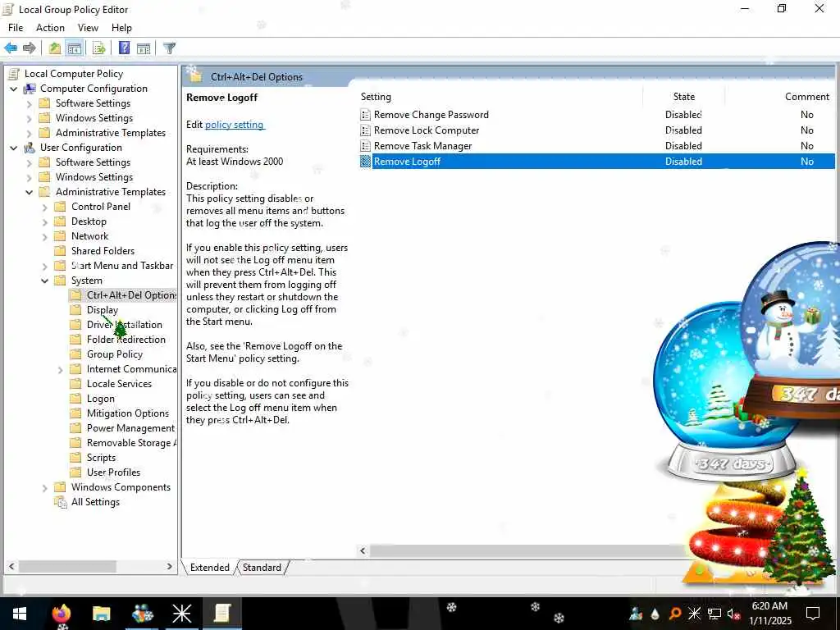Open the notification center icon
The height and width of the screenshot is (630, 840).
click(813, 614)
